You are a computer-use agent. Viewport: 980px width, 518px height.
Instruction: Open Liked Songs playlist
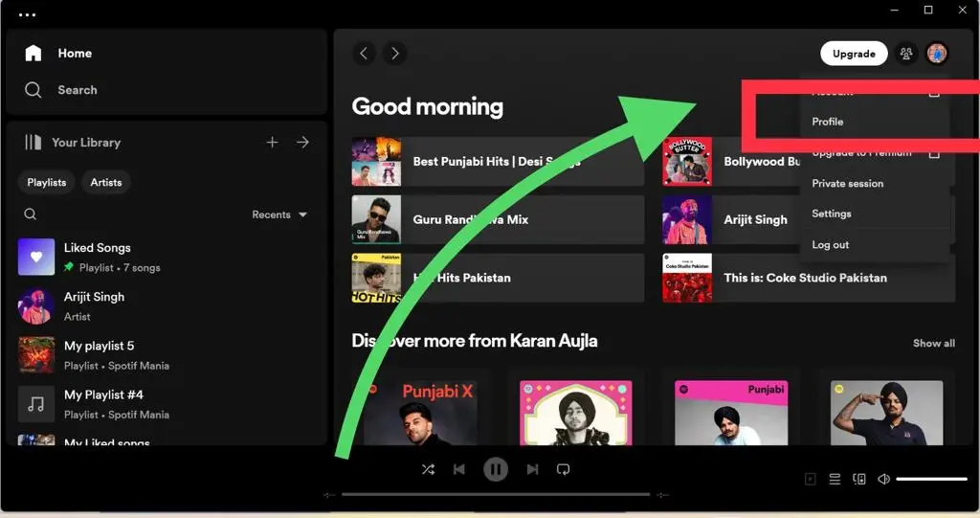[x=167, y=258]
